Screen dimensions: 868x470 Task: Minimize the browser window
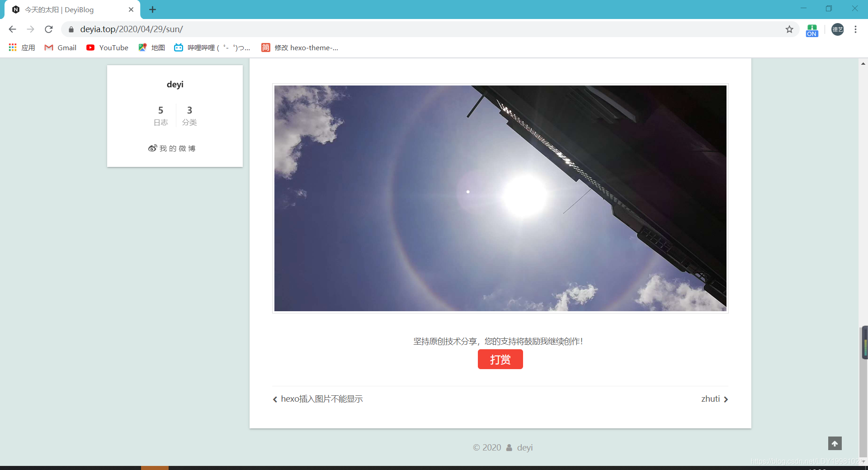[803, 9]
